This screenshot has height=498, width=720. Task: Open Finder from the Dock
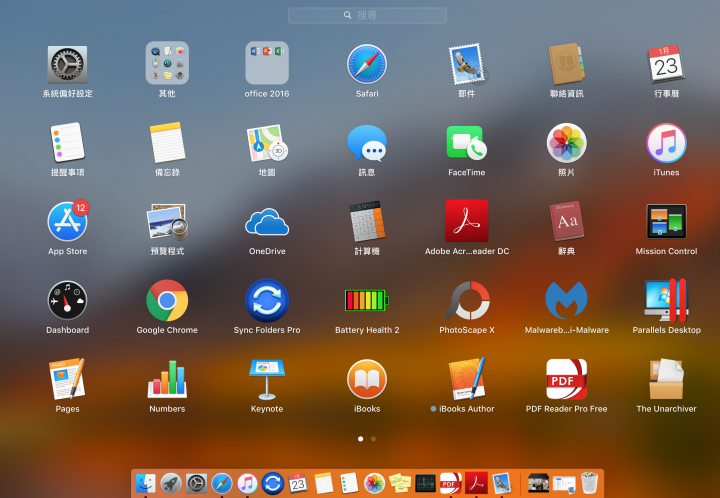[x=146, y=483]
